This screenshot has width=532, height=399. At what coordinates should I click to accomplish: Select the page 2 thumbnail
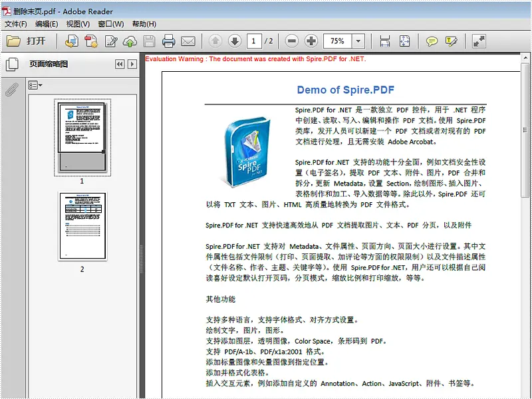coord(82,225)
